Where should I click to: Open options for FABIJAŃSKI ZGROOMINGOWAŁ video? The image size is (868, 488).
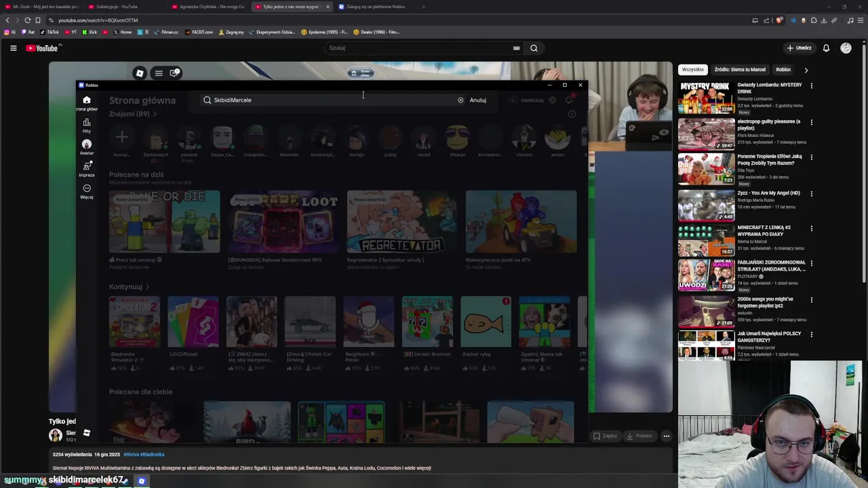tap(811, 264)
